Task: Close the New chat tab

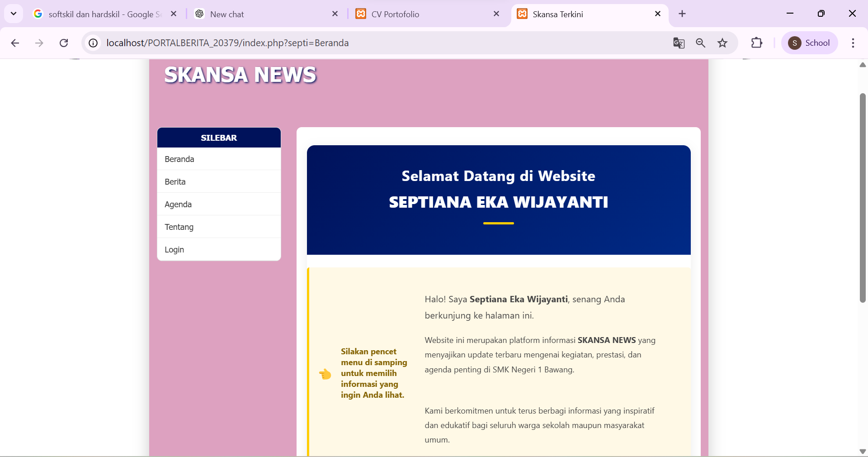Action: 335,14
